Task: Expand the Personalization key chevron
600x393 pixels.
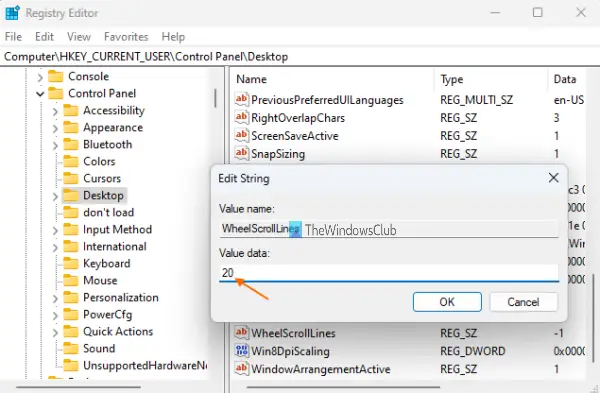Action: [55, 298]
